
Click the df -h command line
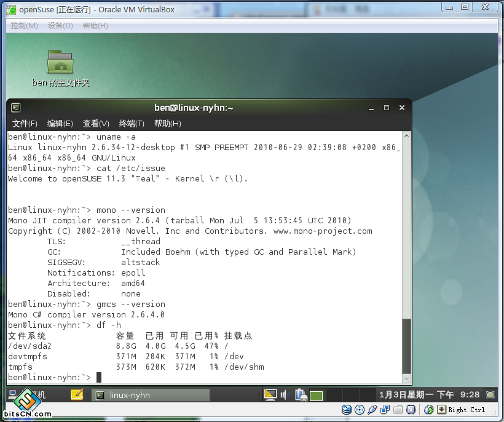point(65,325)
